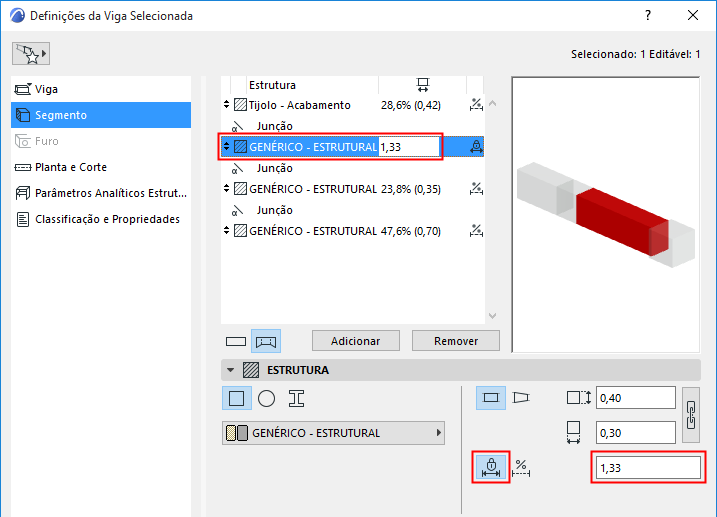Click the Adicionar button
This screenshot has height=517, width=717.
(x=356, y=341)
